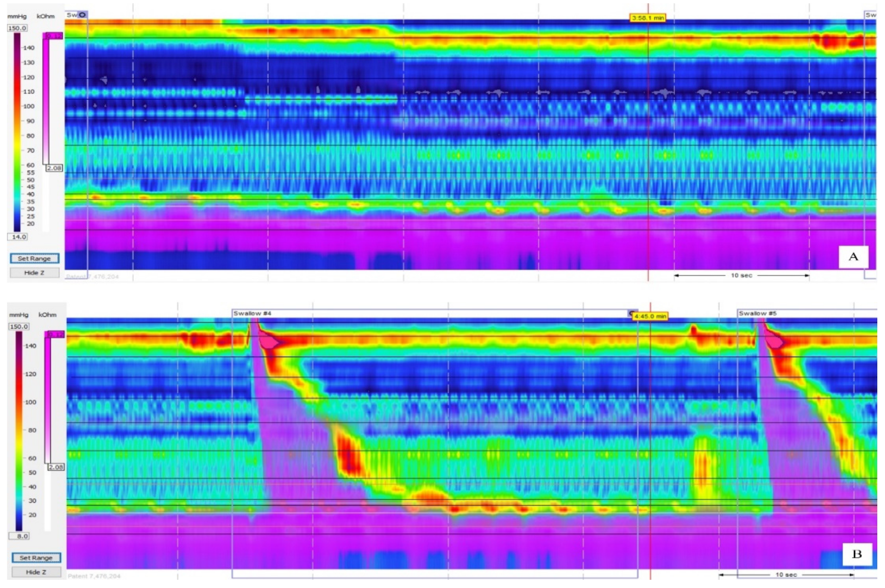This screenshot has height=588, width=885.
Task: Click the 8.0 min pressure field, panel B
Action: [20, 536]
